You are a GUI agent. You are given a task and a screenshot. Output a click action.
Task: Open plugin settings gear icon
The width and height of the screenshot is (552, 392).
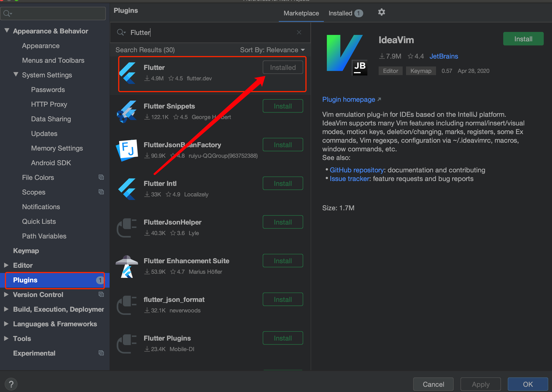[x=381, y=12]
